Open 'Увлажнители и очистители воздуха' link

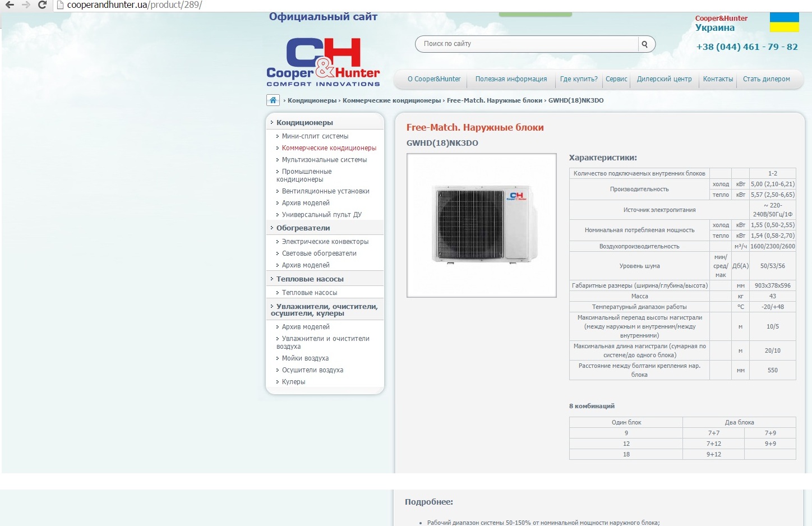323,343
